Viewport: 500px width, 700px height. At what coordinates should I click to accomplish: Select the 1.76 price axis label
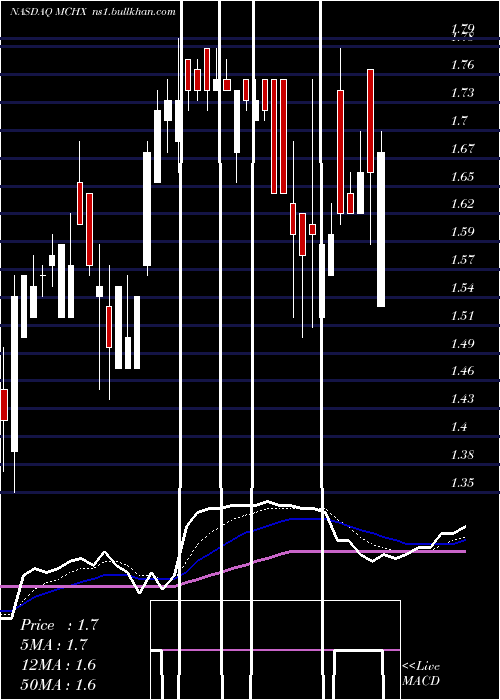[462, 65]
